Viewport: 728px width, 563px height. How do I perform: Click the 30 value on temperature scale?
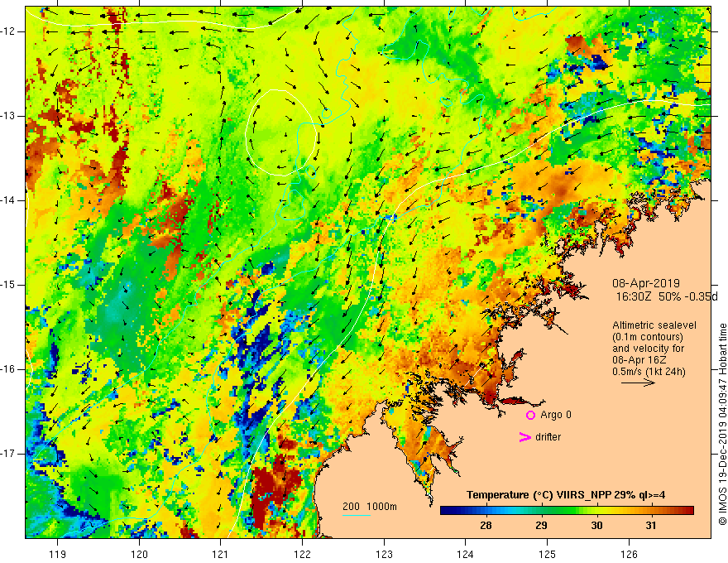click(x=596, y=526)
